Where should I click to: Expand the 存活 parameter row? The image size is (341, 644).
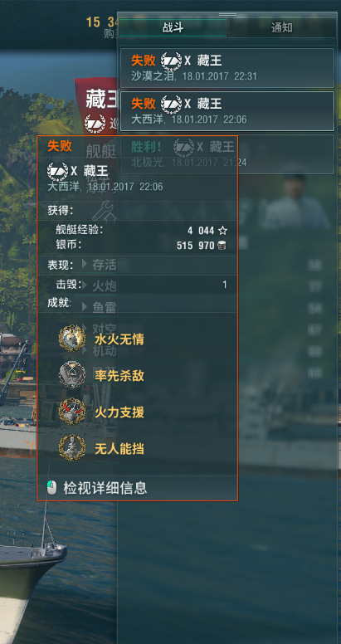(x=100, y=265)
